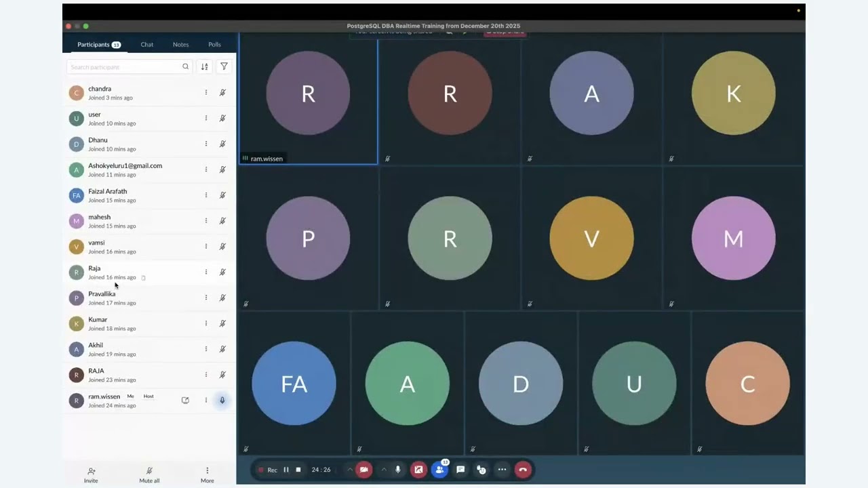868x488 pixels.
Task: Open the options menu for chandra
Action: coord(206,93)
